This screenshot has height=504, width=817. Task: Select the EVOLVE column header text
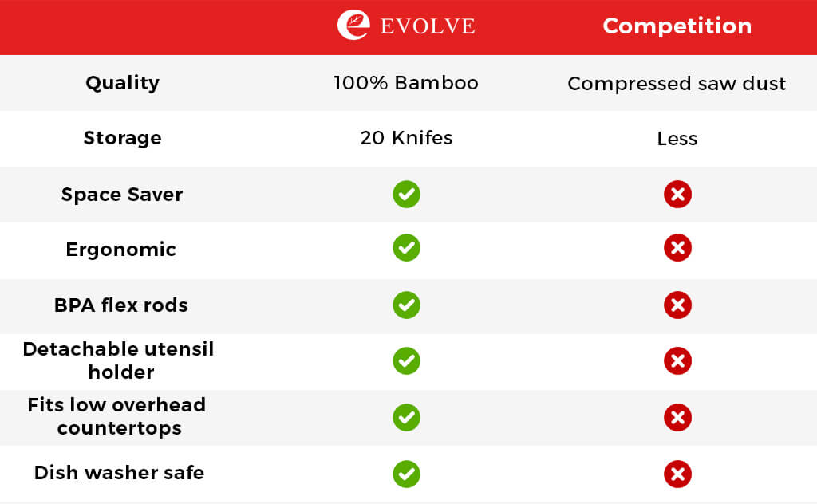tap(427, 26)
